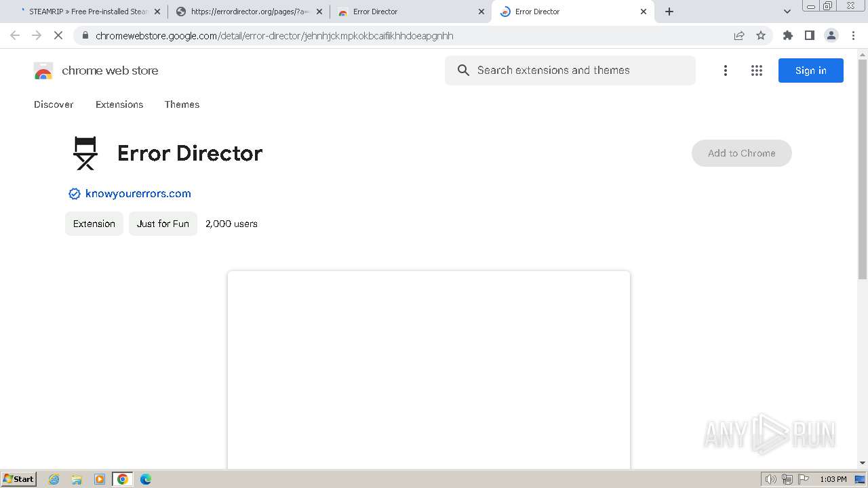Screen dimensions: 868x488
Task: Click the Action Center flag tray icon
Action: pyautogui.click(x=804, y=479)
